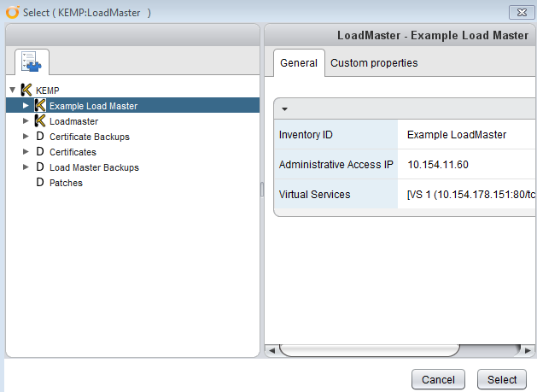Image resolution: width=537 pixels, height=392 pixels.
Task: Click the KEMP root node icon
Action: tap(26, 91)
